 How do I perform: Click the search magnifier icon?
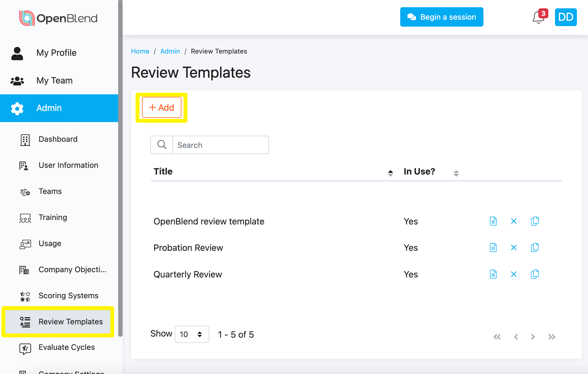(x=162, y=145)
